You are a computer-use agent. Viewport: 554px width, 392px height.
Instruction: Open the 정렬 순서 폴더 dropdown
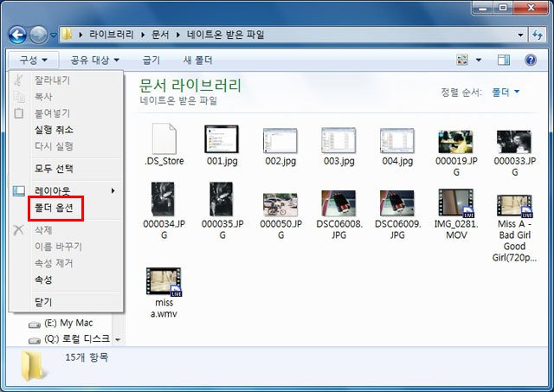click(506, 92)
